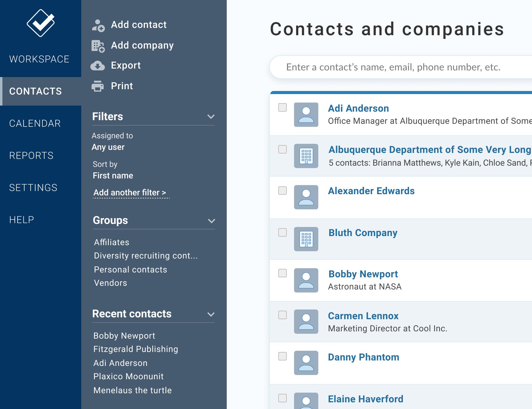Select the Bluth Company row checkbox
Image resolution: width=532 pixels, height=409 pixels.
pyautogui.click(x=283, y=232)
